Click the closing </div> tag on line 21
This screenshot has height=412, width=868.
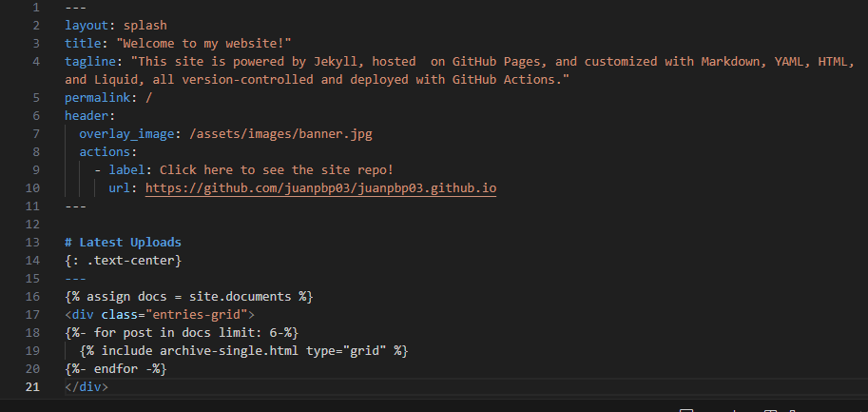click(x=87, y=386)
